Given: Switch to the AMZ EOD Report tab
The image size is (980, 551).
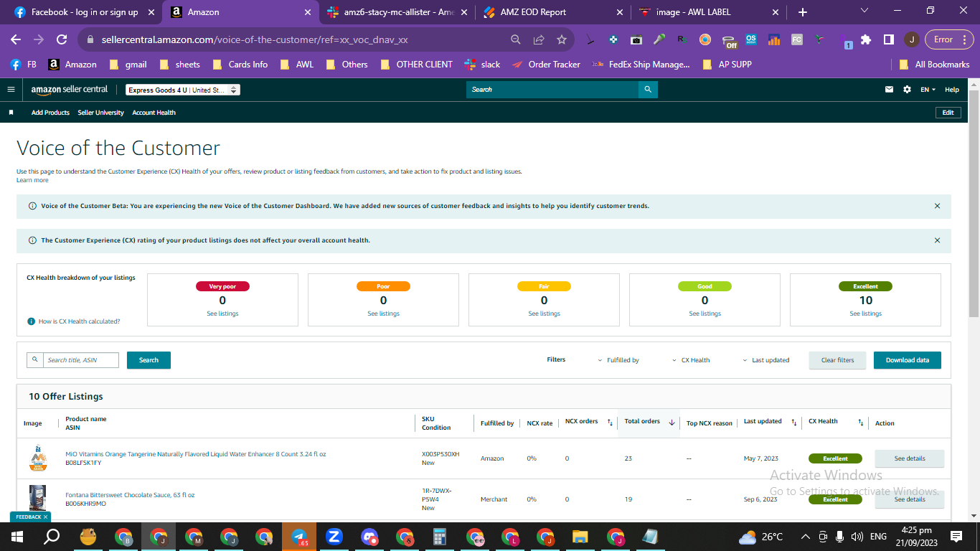Looking at the screenshot, I should click(x=554, y=12).
